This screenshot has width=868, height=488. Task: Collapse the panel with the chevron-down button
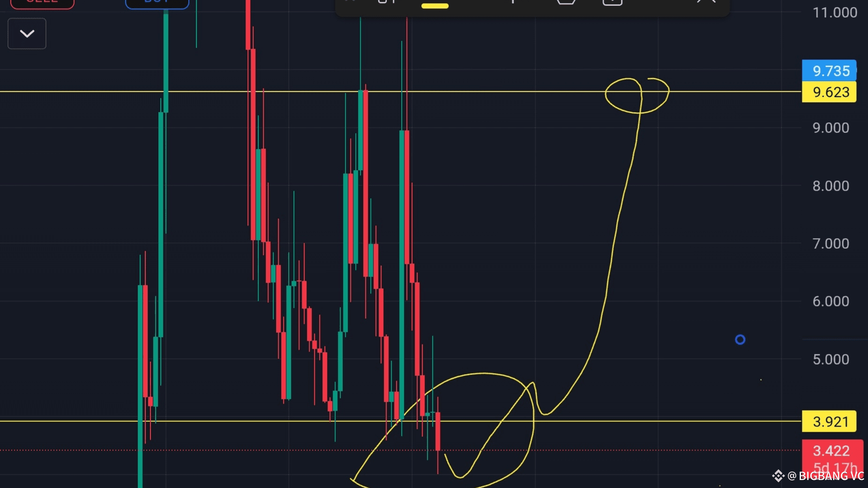pyautogui.click(x=27, y=33)
